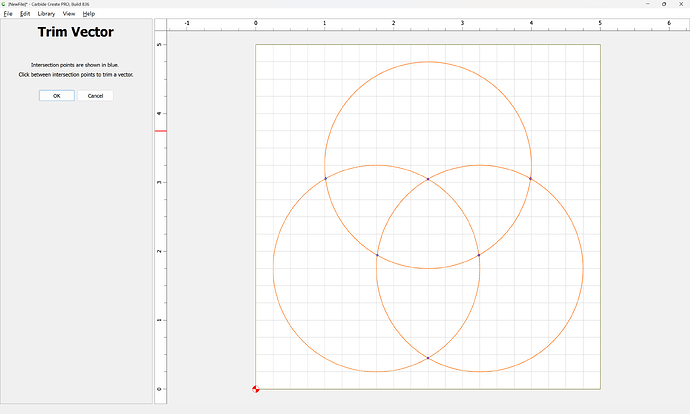
Task: Click the 2 mark on vertical ruler
Action: pos(160,251)
